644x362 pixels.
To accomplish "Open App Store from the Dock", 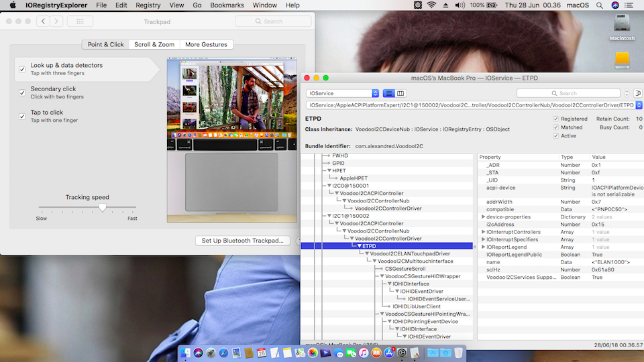I will click(388, 353).
